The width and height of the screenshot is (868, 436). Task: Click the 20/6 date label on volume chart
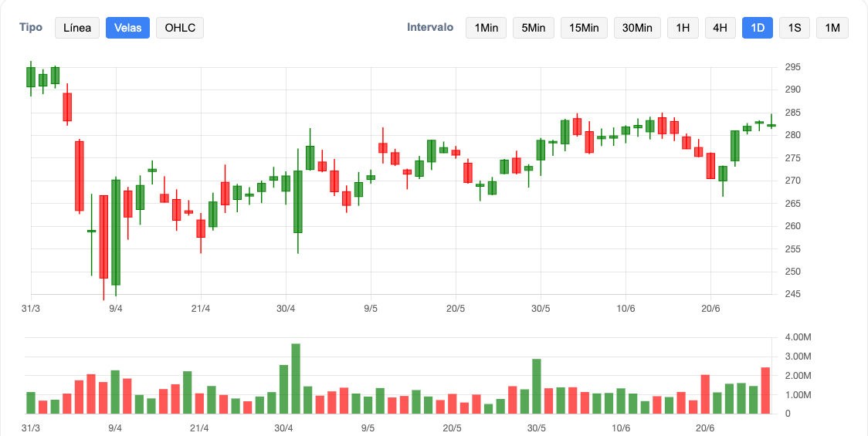[x=706, y=428]
